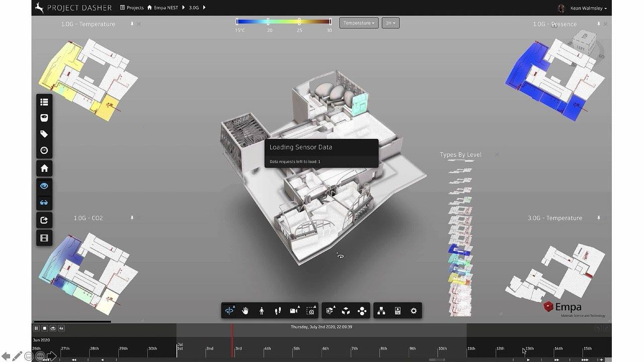Adjust the 30 handle on temperature gradient

tap(330, 22)
